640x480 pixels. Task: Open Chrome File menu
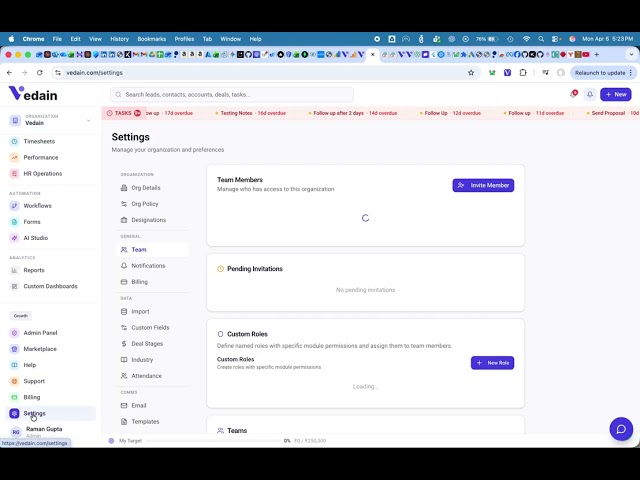pos(57,39)
